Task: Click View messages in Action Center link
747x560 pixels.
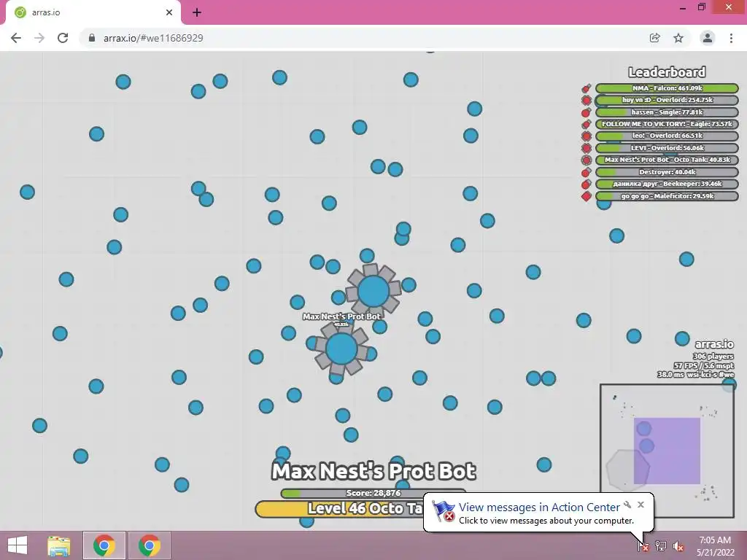Action: 539,507
